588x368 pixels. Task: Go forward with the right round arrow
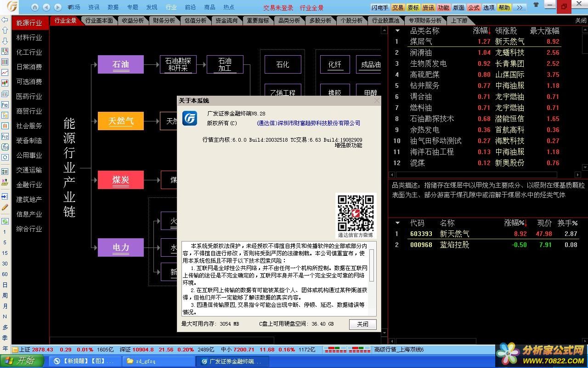click(58, 7)
